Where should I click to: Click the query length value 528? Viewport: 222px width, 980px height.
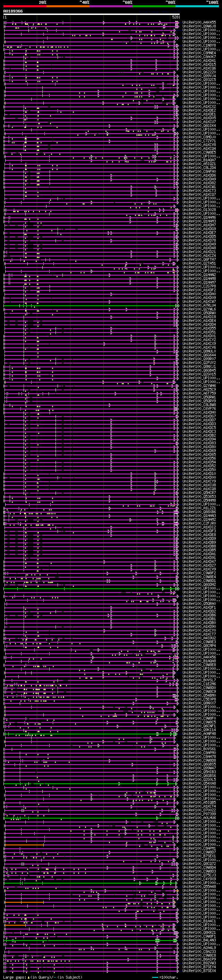pyautogui.click(x=175, y=17)
